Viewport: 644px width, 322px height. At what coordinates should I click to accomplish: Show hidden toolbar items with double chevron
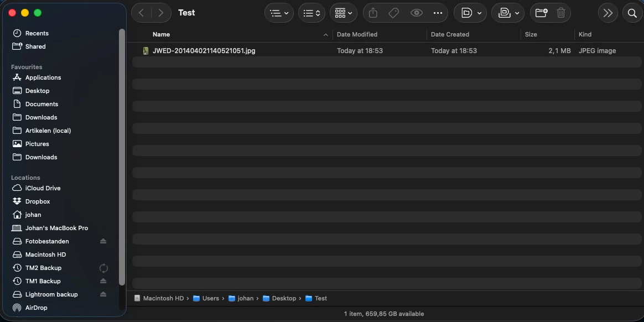coord(608,13)
